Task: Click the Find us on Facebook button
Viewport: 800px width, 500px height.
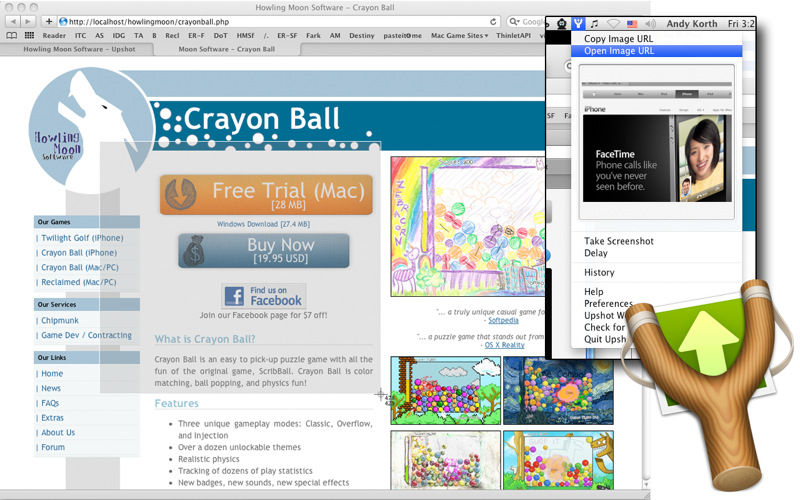Action: pos(264,296)
